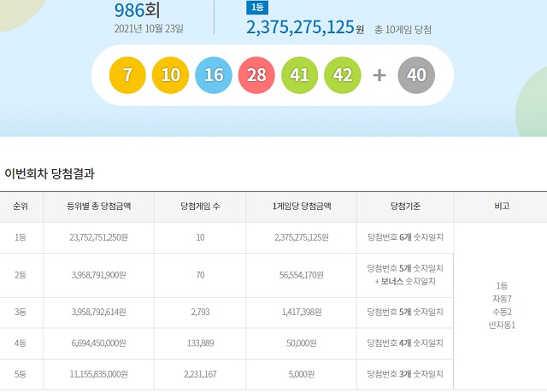This screenshot has height=392, width=547.
Task: Click the total amount 23,752,751,250원
Action: point(99,237)
